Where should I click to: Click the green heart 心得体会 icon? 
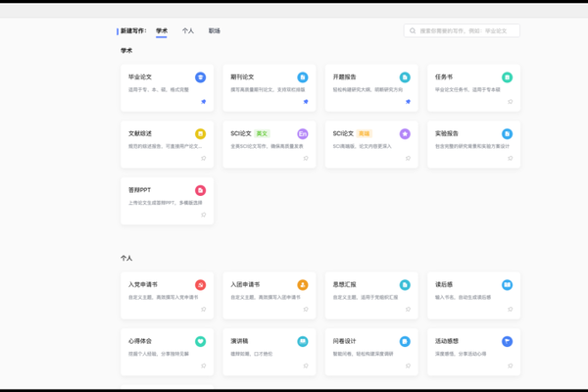200,341
